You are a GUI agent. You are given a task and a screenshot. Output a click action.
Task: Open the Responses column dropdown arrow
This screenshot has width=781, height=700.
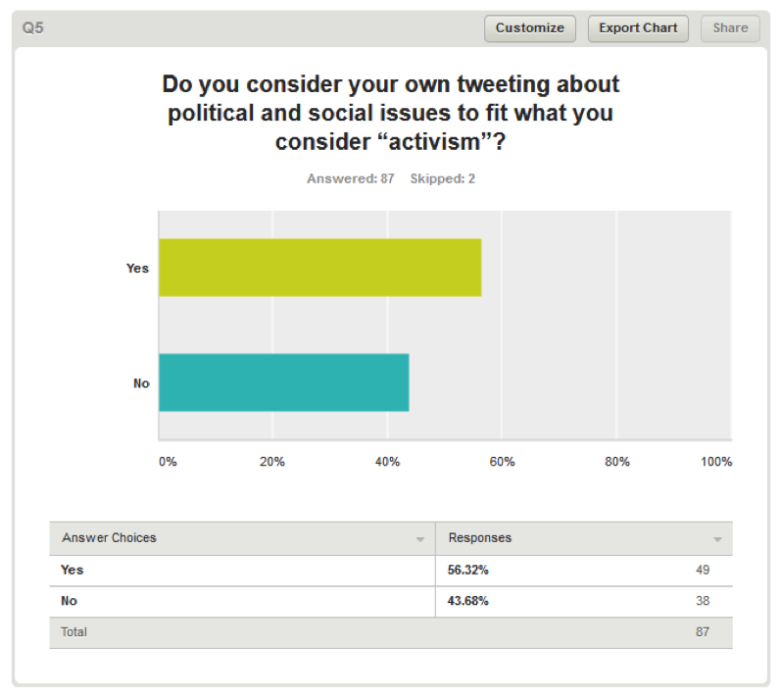point(717,539)
